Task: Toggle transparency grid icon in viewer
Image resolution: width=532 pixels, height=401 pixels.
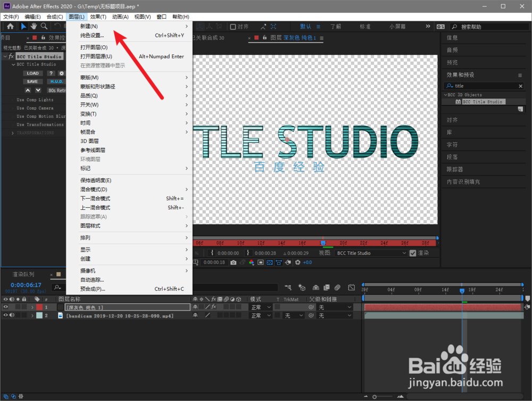Action: 270,263
